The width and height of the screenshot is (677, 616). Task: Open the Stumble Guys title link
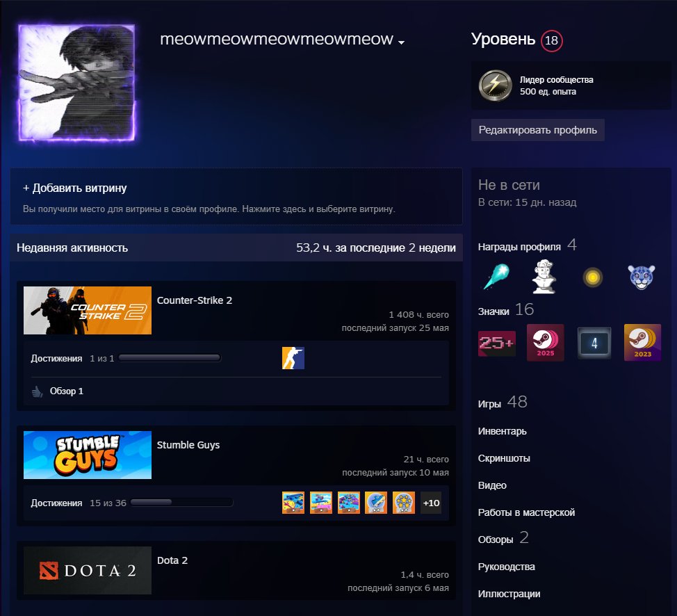[x=188, y=445]
